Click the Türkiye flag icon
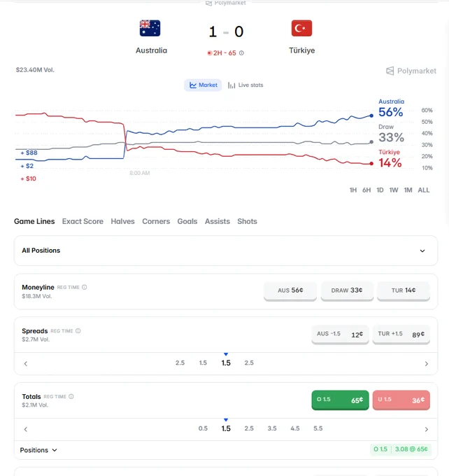Viewport: 449px width, 476px height. pyautogui.click(x=301, y=28)
